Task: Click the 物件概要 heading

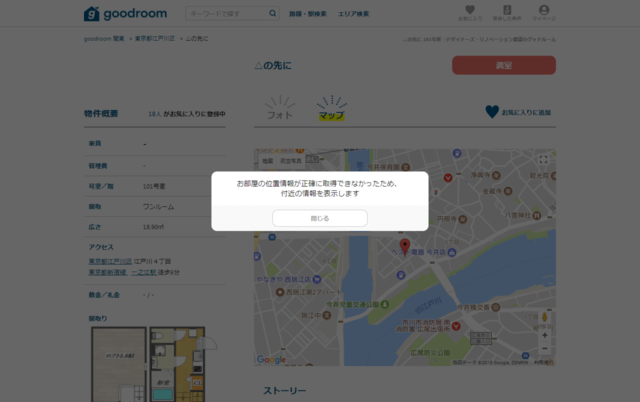Action: 101,113
